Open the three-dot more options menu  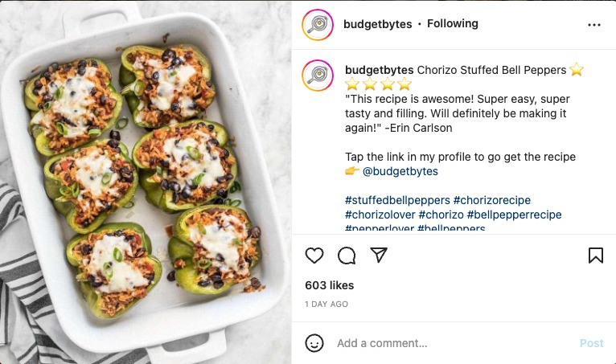(x=594, y=25)
